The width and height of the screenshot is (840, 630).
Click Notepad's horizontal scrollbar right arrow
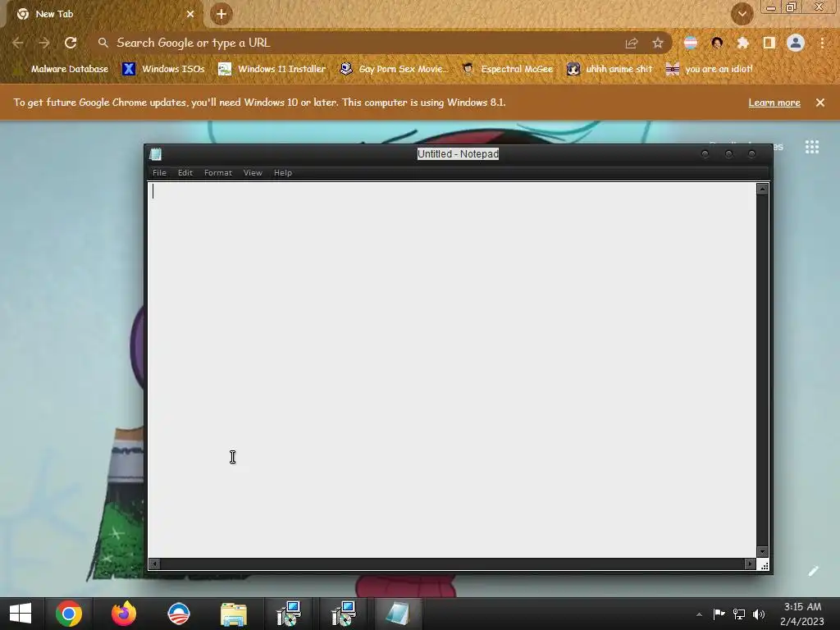pyautogui.click(x=750, y=564)
